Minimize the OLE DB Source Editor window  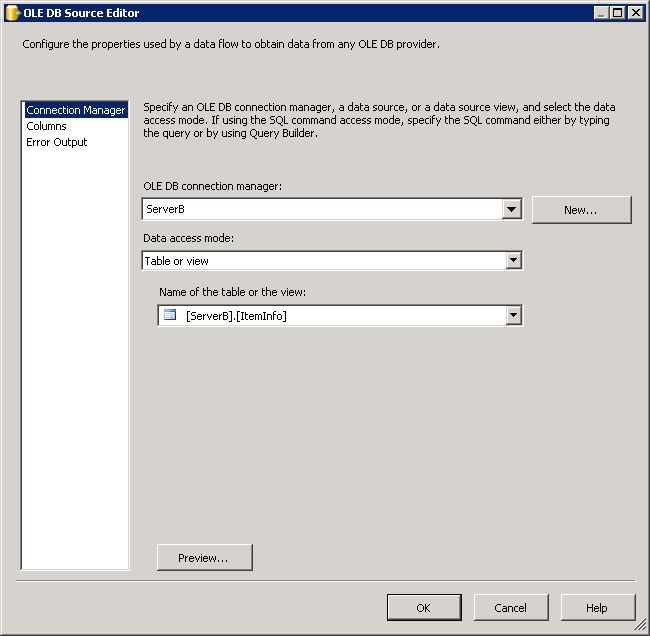click(x=601, y=13)
